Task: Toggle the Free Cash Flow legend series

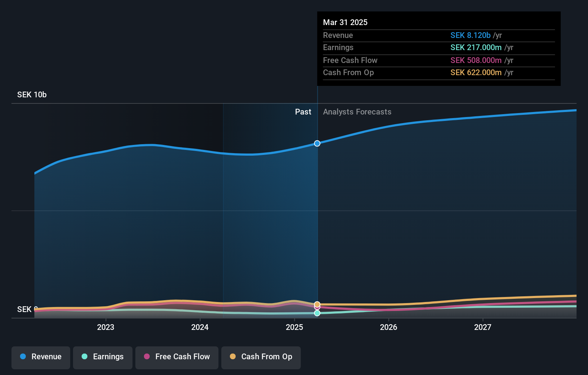Action: click(x=177, y=357)
